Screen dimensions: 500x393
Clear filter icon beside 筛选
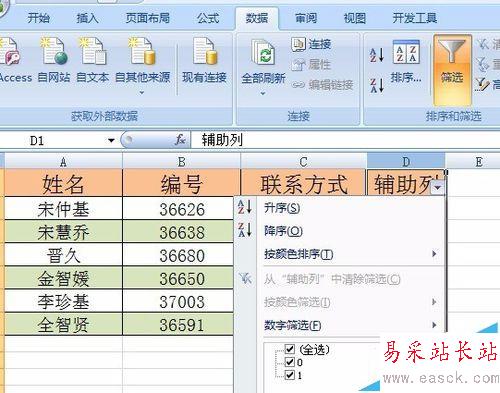coord(483,44)
